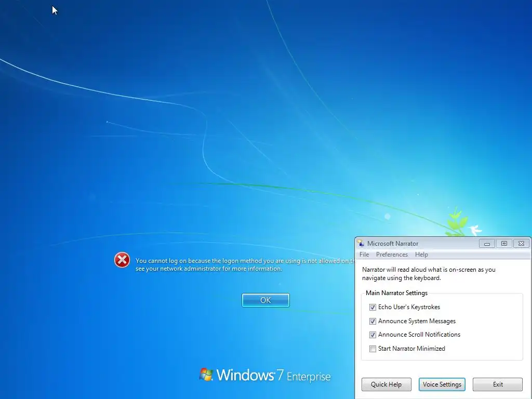The image size is (532, 399).
Task: Minimize the Microsoft Narrator window
Action: point(487,243)
